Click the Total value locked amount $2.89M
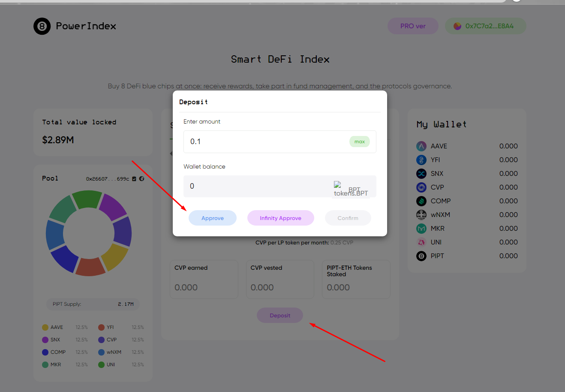 (58, 140)
